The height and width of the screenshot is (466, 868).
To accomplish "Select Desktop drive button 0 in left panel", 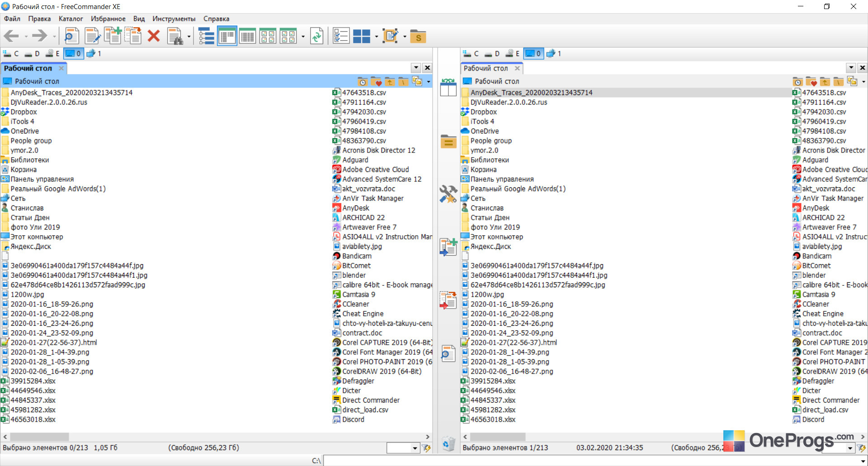I will click(73, 53).
